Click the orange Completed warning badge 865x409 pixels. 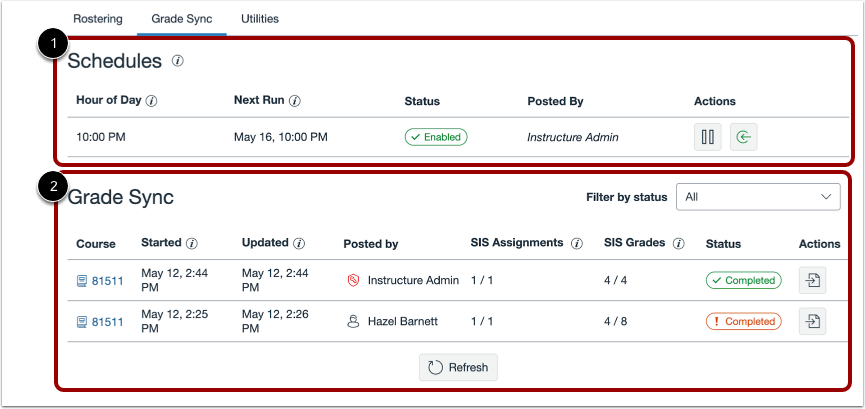744,321
